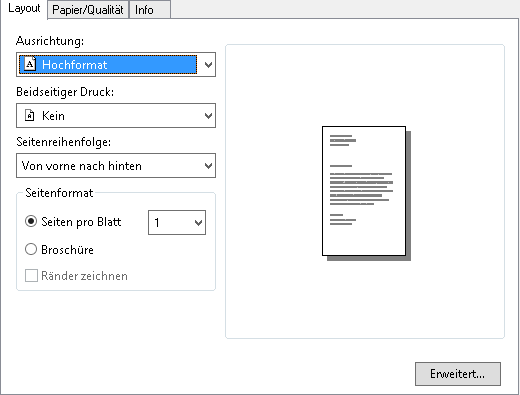This screenshot has height=395, width=520.
Task: Open the Papier/Qualität tab
Action: (x=88, y=10)
